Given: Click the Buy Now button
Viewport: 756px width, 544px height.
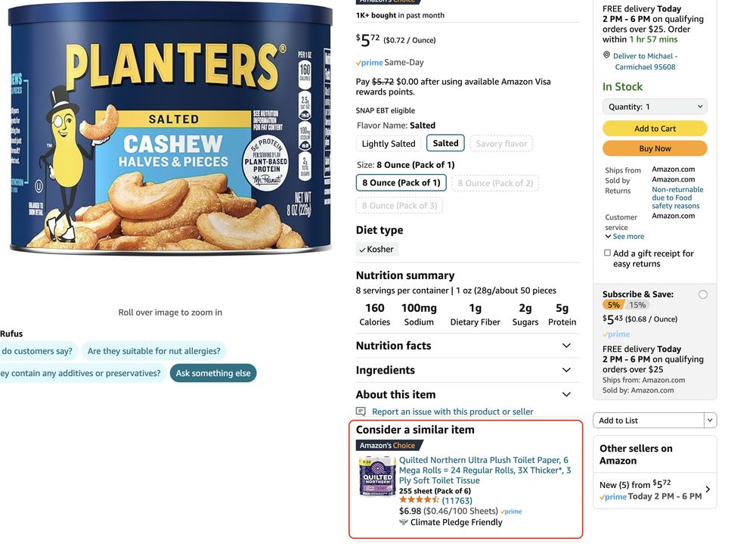Looking at the screenshot, I should pos(655,148).
